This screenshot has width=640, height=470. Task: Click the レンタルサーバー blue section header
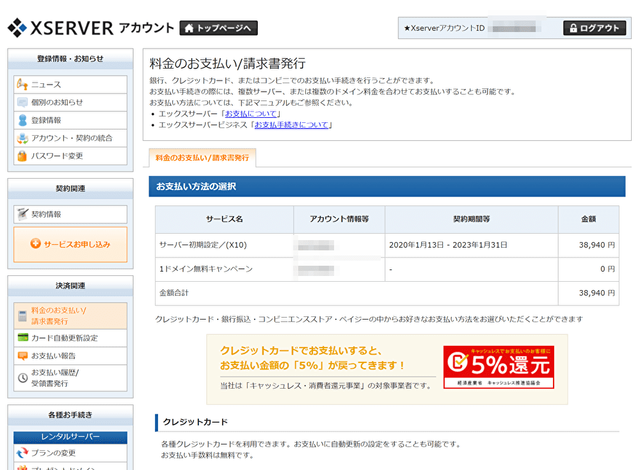coord(70,437)
